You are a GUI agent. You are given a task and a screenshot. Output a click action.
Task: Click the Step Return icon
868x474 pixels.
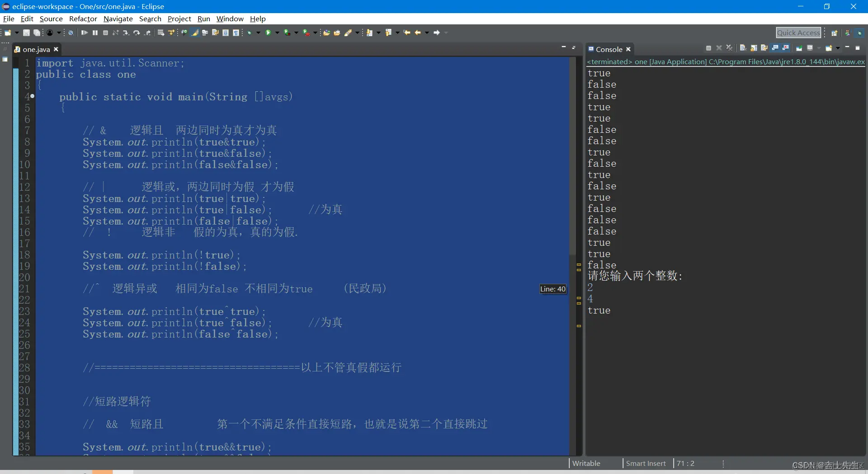[x=148, y=33]
